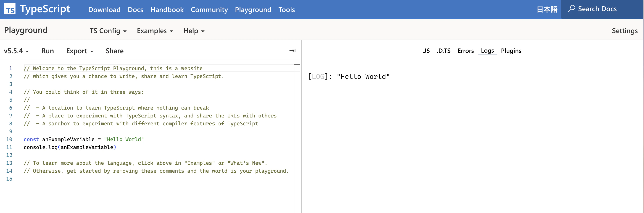644x213 pixels.
Task: Click the search magnifier icon
Action: (571, 9)
